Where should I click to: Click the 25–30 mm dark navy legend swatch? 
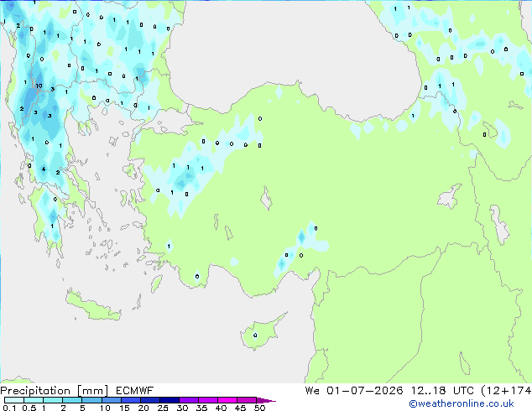(x=170, y=400)
